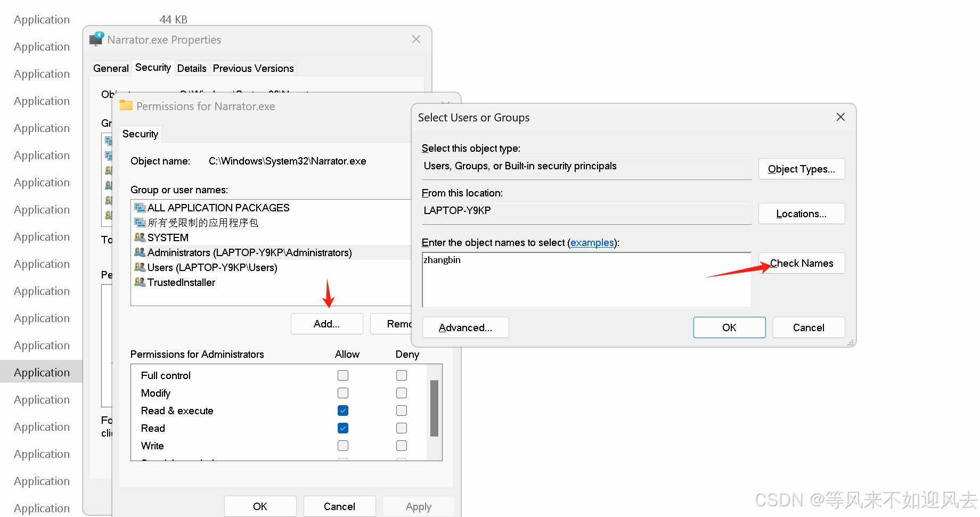Open the General tab in Properties

pos(111,68)
